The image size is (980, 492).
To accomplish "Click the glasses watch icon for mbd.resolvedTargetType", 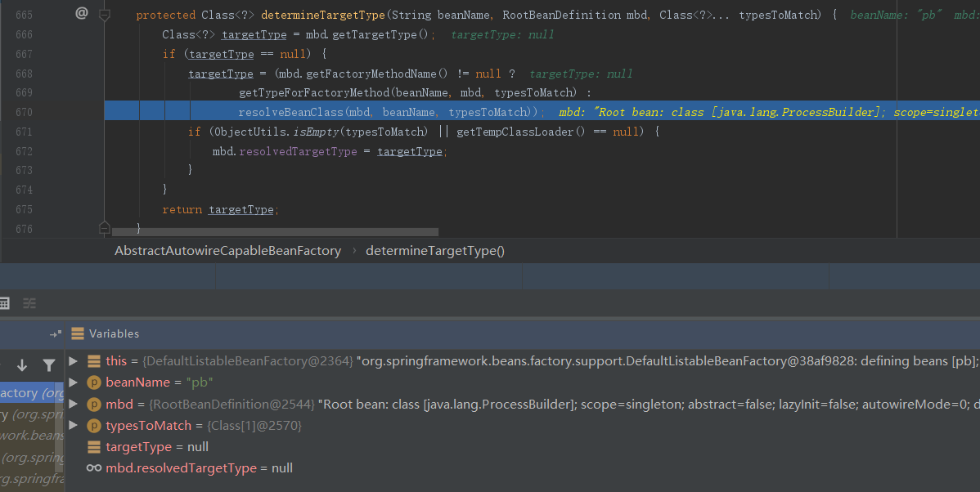I will [94, 468].
